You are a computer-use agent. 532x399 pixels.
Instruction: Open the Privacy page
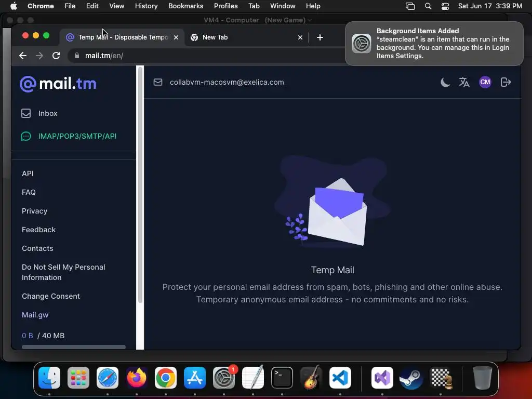(x=34, y=211)
